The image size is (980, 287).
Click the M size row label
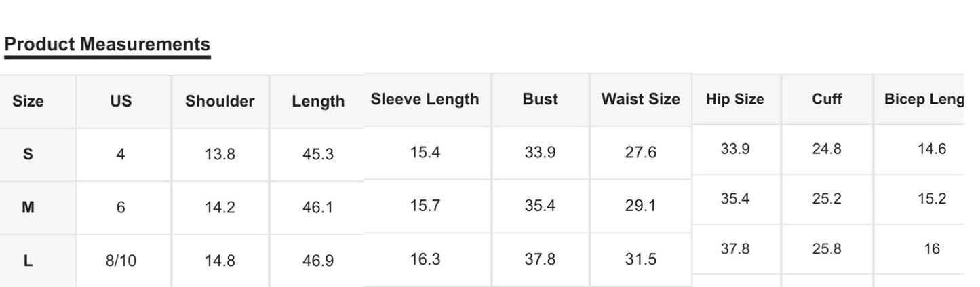(28, 207)
